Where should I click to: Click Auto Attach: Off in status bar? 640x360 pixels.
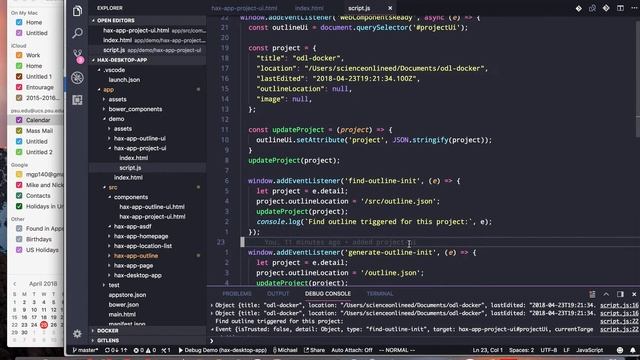pos(352,350)
